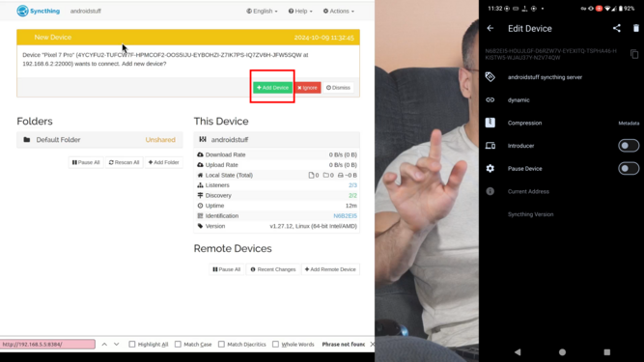Tap the back arrow in Edit Device

point(490,28)
